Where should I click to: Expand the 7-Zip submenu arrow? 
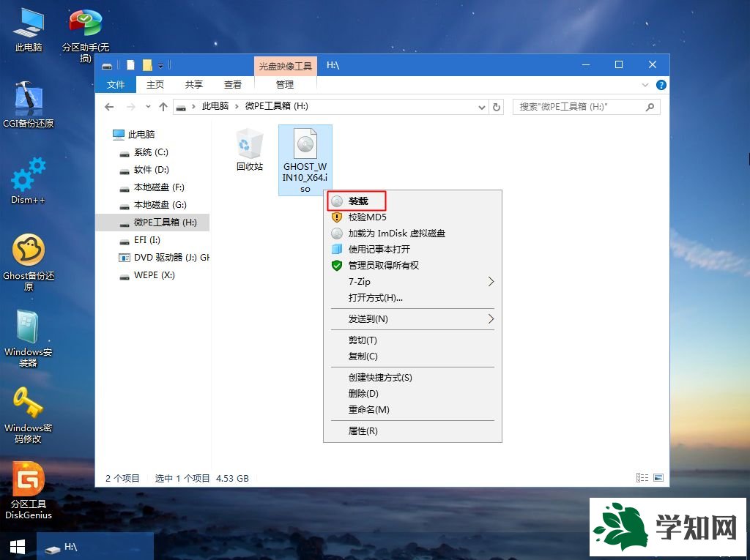(491, 281)
